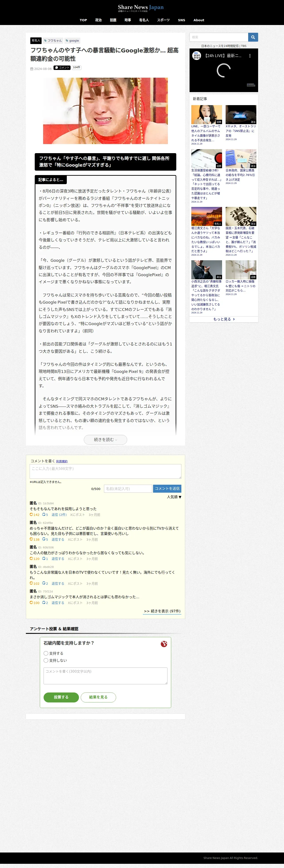Open the YouTube video options menu
The width and height of the screenshot is (284, 868).
click(250, 56)
